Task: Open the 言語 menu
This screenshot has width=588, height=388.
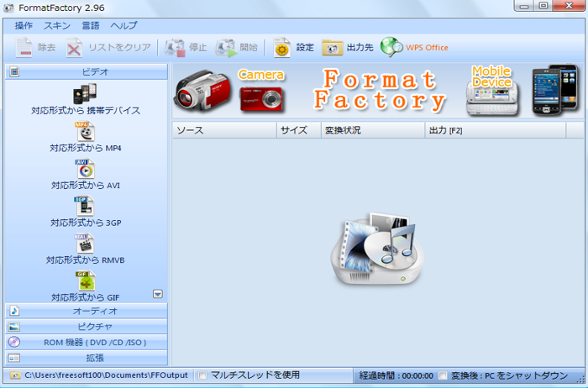Action: (91, 25)
